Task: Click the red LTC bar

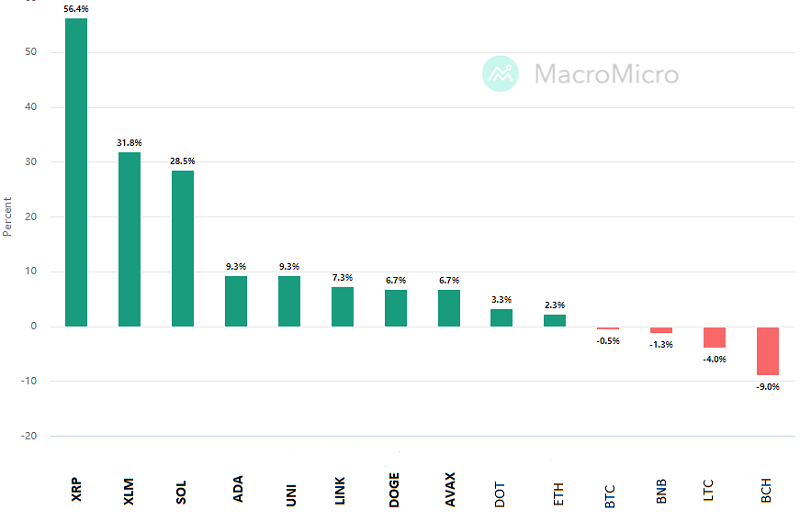Action: (x=714, y=337)
